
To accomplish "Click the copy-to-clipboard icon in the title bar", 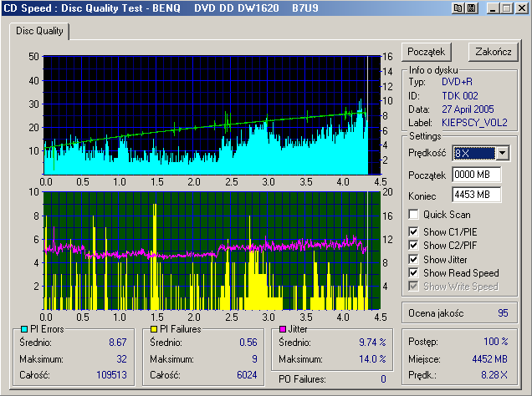I will [458, 8].
